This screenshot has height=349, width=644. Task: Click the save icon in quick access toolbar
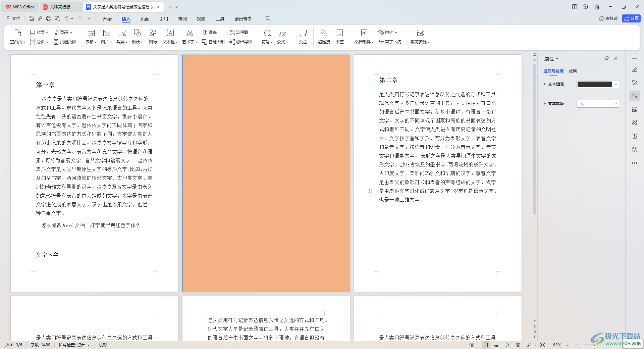tap(31, 18)
